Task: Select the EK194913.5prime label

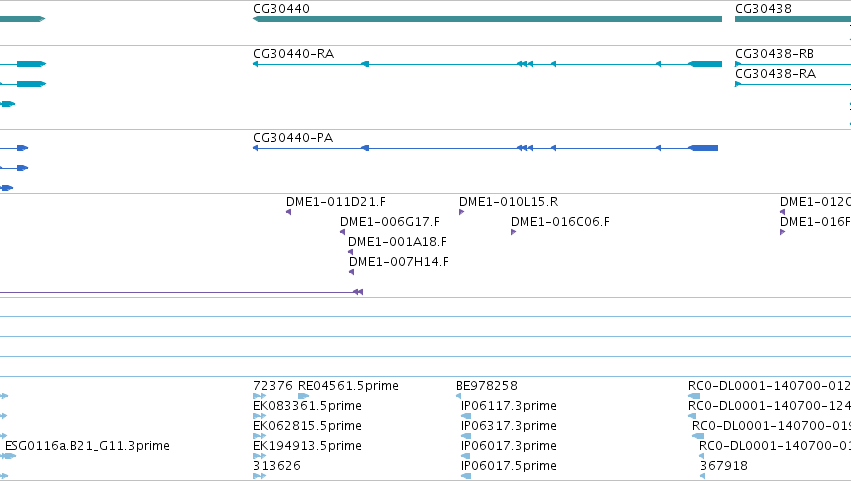Action: (307, 446)
